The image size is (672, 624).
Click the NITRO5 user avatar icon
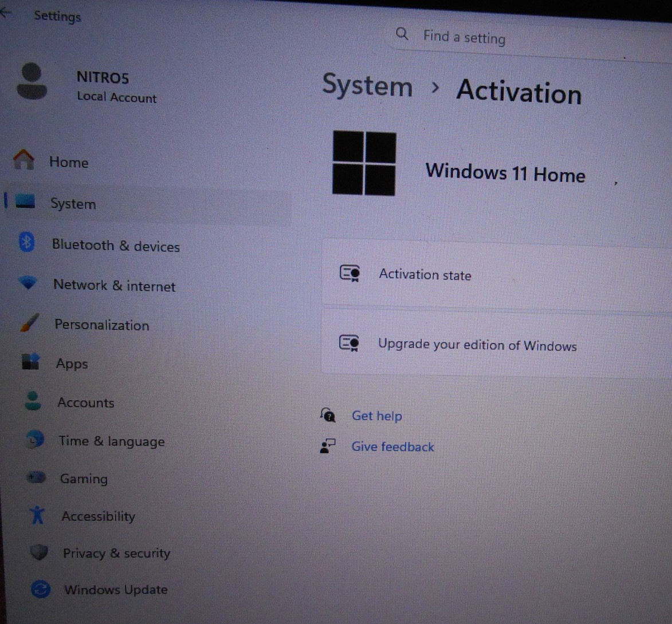(32, 81)
